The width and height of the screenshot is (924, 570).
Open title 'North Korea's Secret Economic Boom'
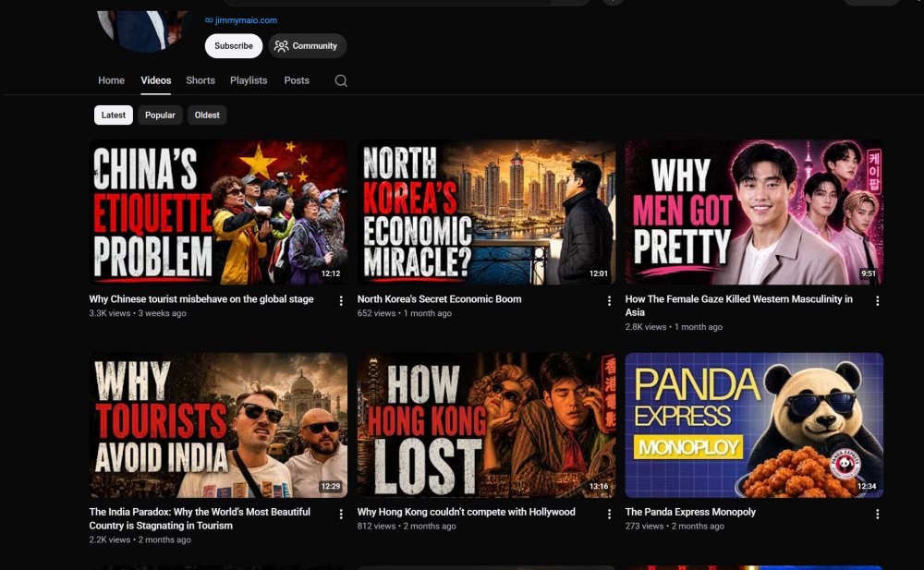click(x=439, y=298)
